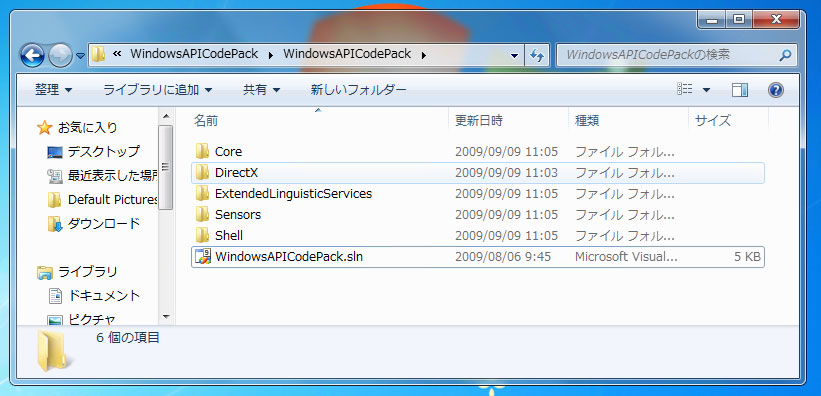Open the 整理 menu

point(53,90)
